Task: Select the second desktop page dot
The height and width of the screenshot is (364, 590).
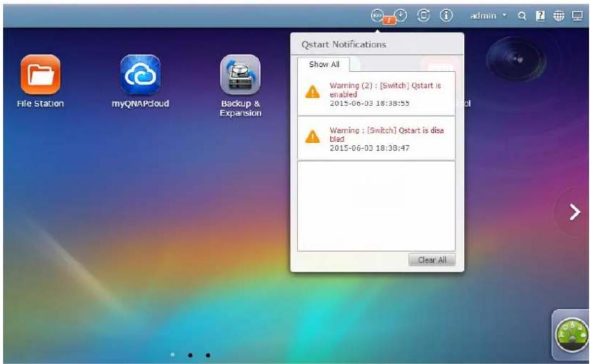Action: click(190, 355)
